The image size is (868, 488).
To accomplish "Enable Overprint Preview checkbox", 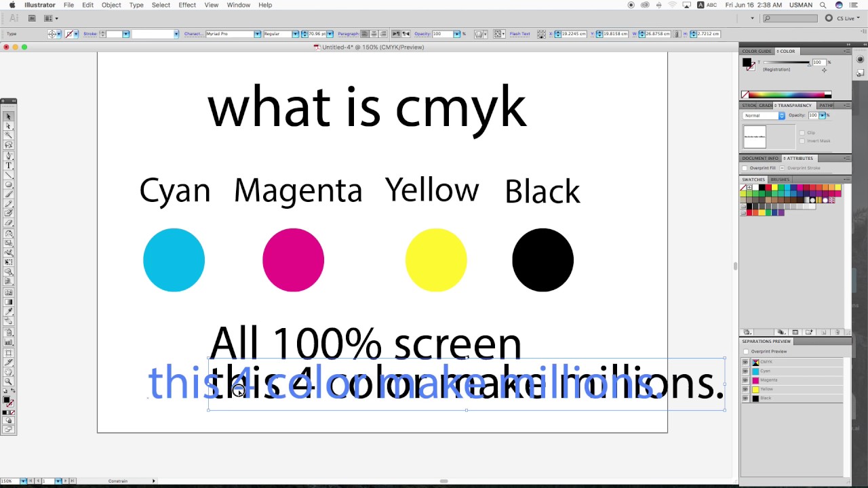I will (746, 352).
